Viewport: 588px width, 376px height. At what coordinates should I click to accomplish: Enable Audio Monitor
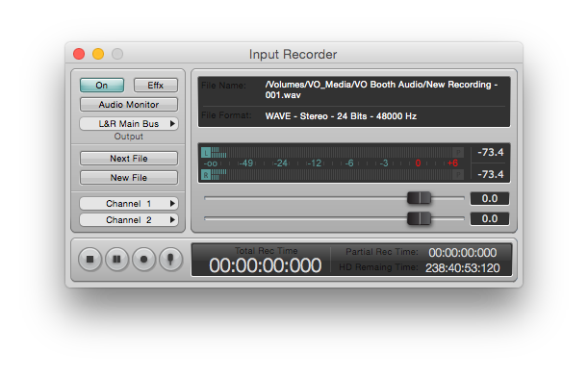(x=129, y=105)
